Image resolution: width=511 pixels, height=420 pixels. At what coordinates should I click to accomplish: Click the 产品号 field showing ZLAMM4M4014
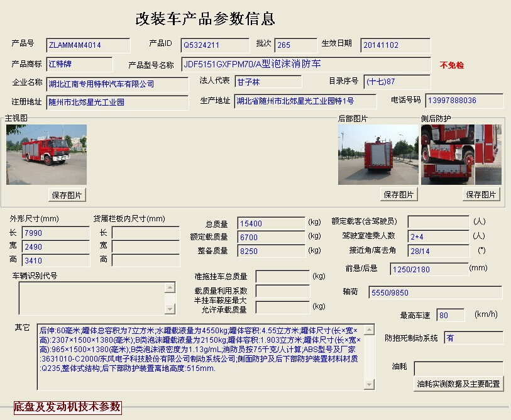tap(88, 45)
